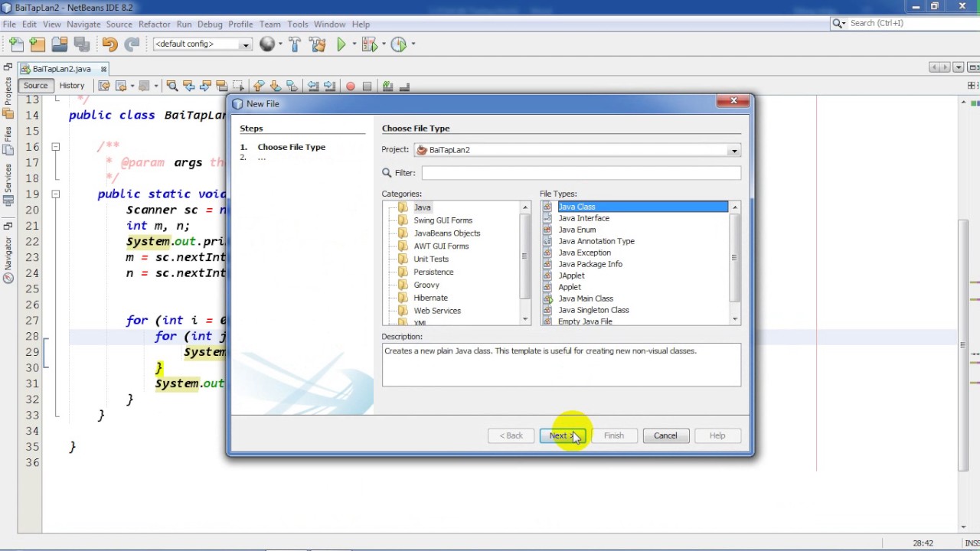Click the Shift Line Left icon
This screenshot has width=980, height=551.
[312, 86]
